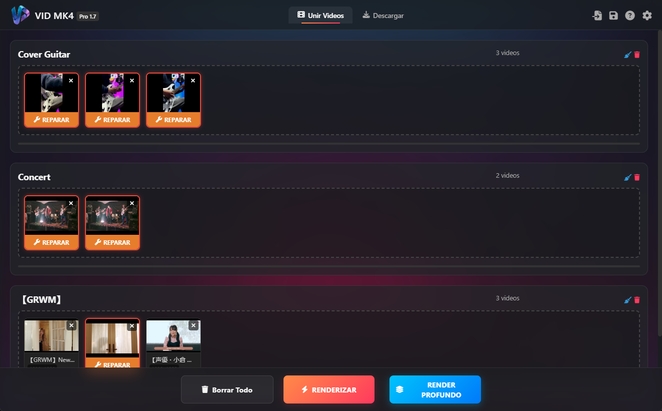Remove first video from Concert group
Image resolution: width=662 pixels, height=411 pixels.
(x=71, y=203)
